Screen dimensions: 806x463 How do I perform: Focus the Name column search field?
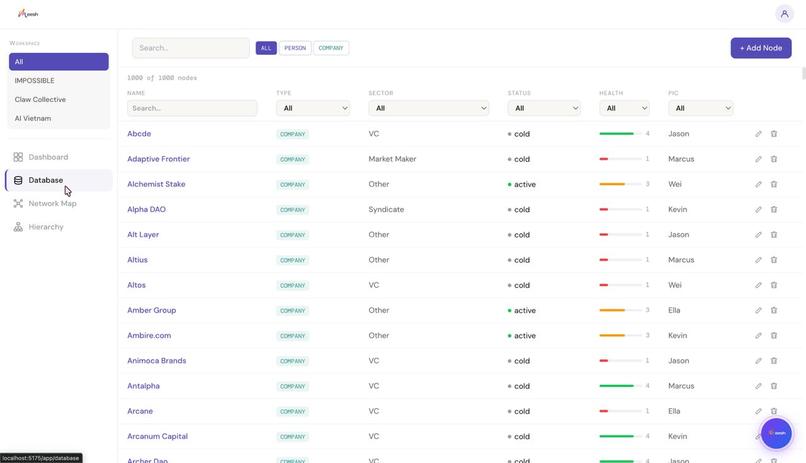(192, 108)
